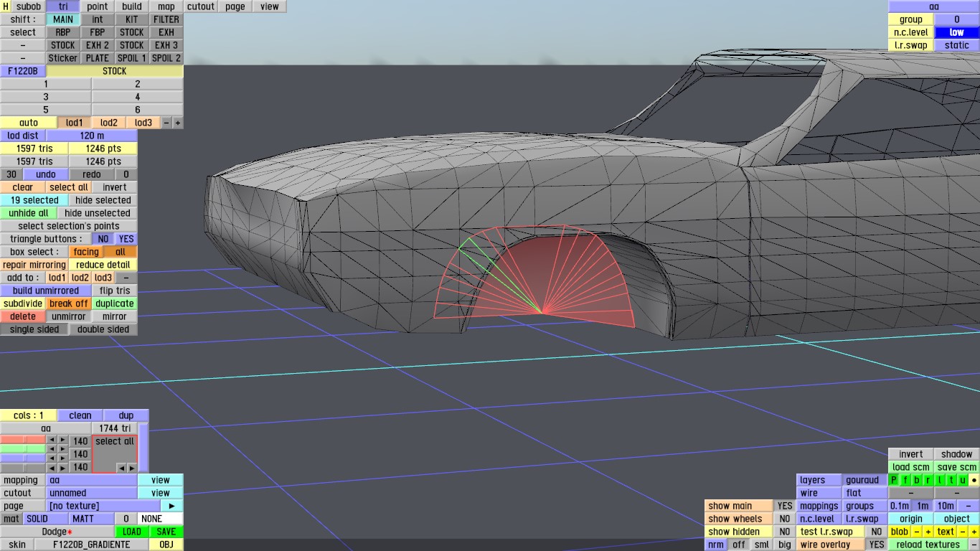980x551 pixels.
Task: Adjust the blue colour slider
Action: (x=23, y=458)
